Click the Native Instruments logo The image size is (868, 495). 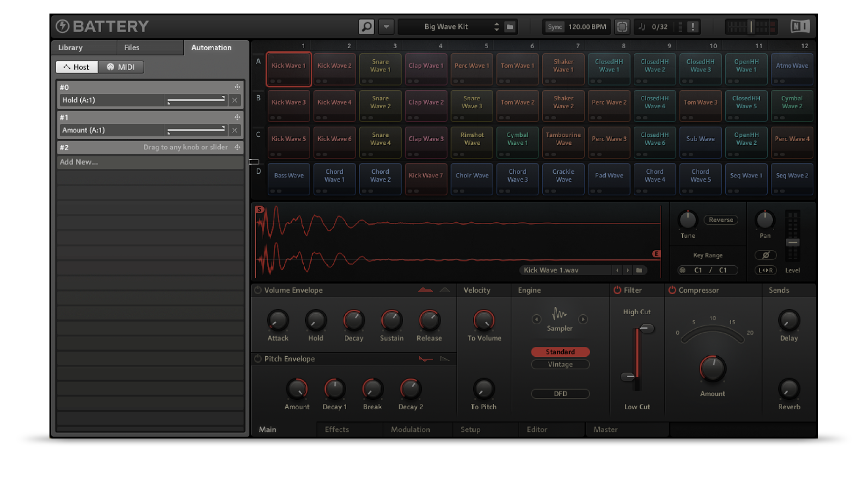click(800, 27)
